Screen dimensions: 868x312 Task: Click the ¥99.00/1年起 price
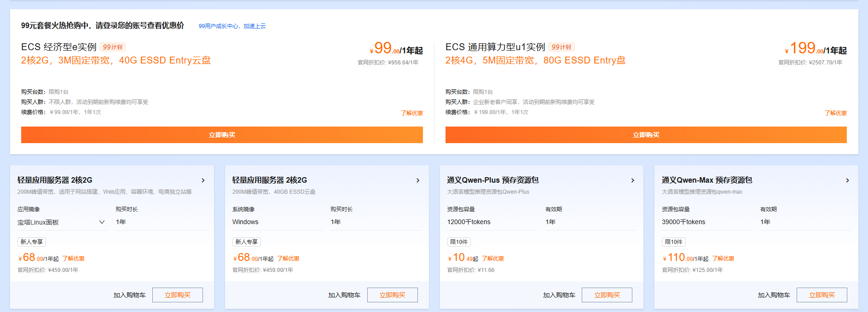(396, 48)
